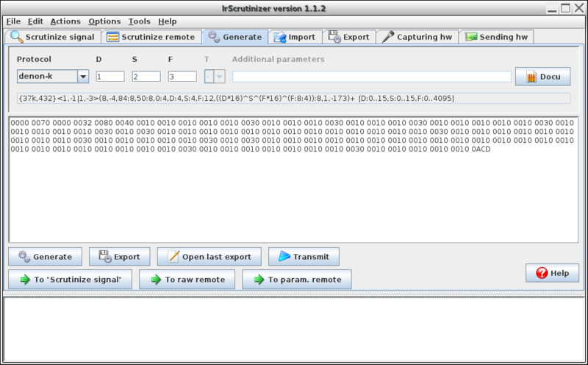Screen dimensions: 588x365
Task: Open the Docu protocol documentation
Action: coord(542,77)
